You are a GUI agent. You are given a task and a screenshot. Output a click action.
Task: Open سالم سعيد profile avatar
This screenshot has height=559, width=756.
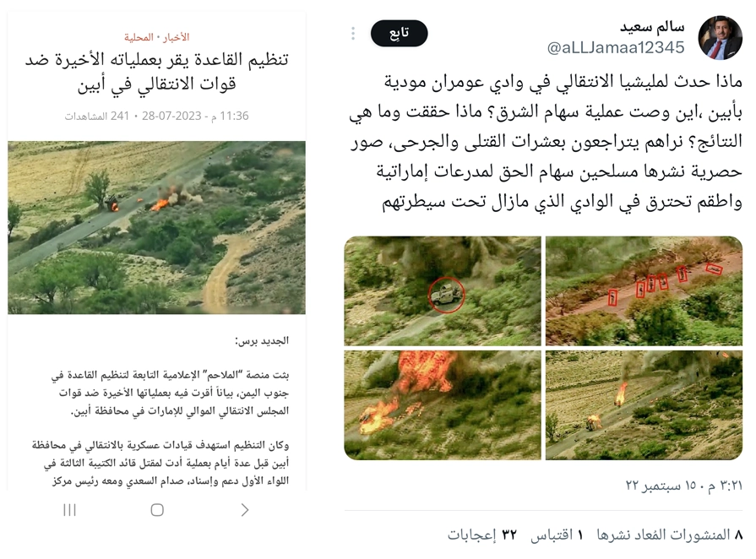721,38
